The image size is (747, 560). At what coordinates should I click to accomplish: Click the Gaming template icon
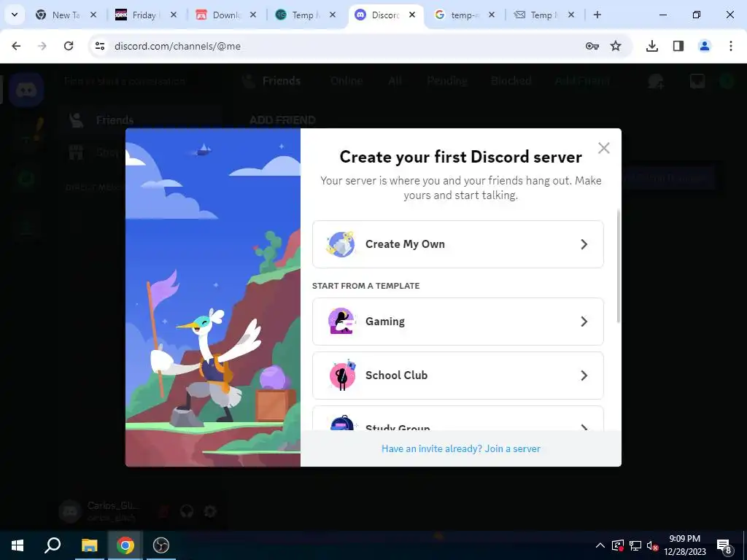pos(341,322)
